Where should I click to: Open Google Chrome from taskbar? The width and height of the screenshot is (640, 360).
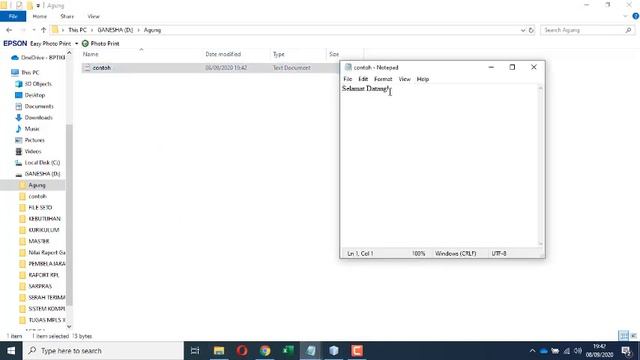265,351
